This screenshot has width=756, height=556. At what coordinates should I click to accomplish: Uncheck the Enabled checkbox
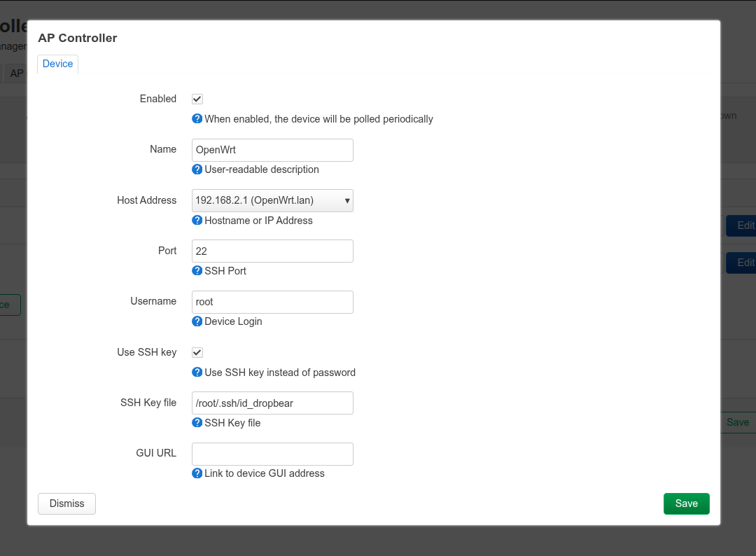tap(197, 99)
